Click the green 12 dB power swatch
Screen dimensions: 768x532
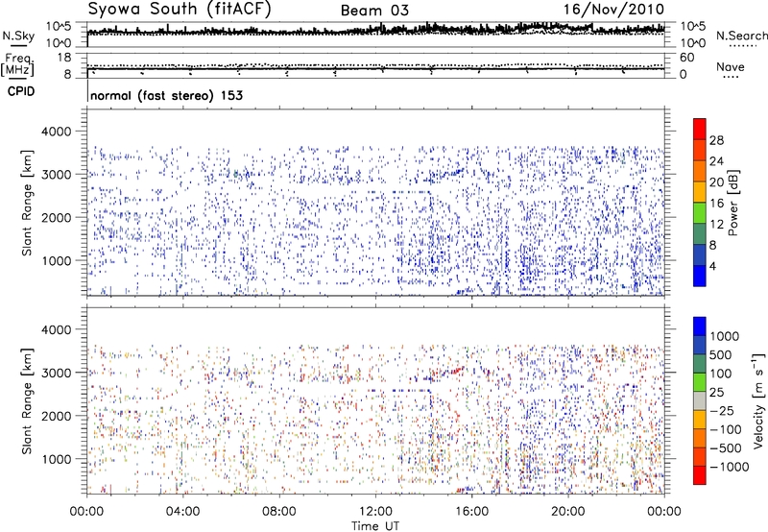coord(700,213)
